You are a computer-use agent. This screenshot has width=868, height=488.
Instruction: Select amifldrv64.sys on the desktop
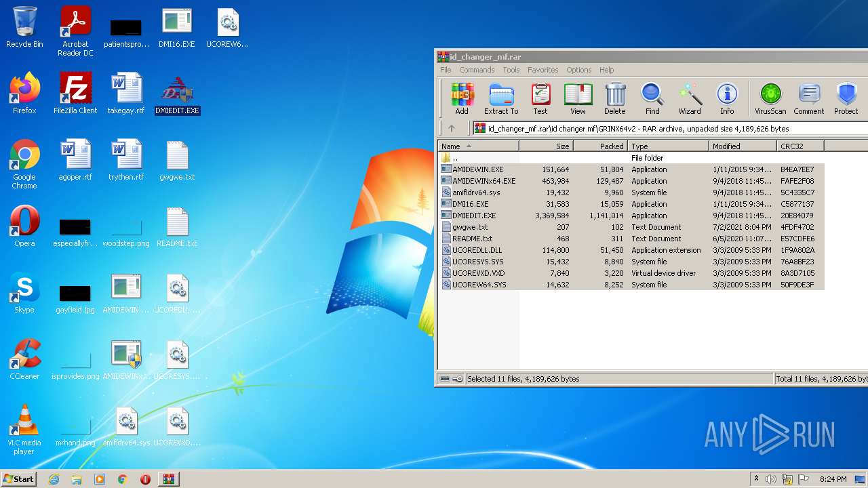tap(126, 425)
